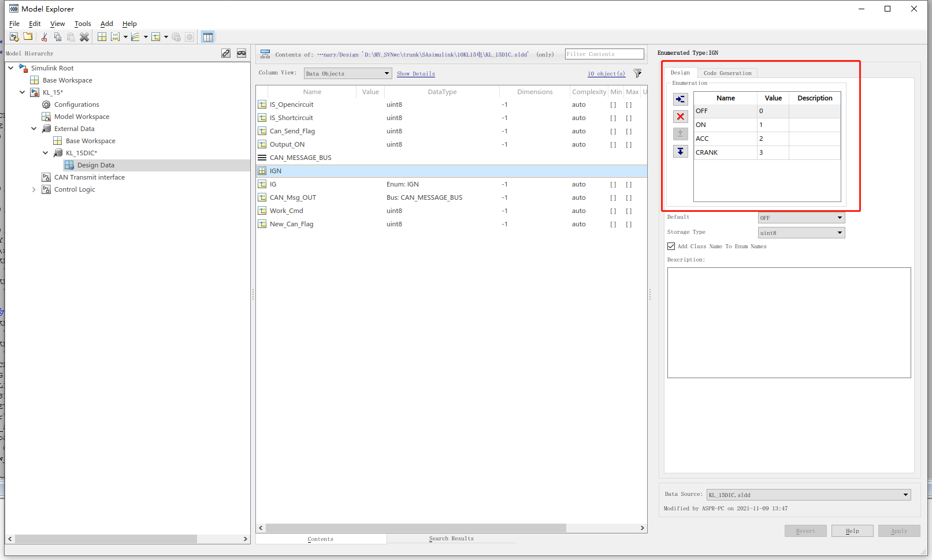Click the Help button at bottom right
The width and height of the screenshot is (932, 560).
point(852,531)
